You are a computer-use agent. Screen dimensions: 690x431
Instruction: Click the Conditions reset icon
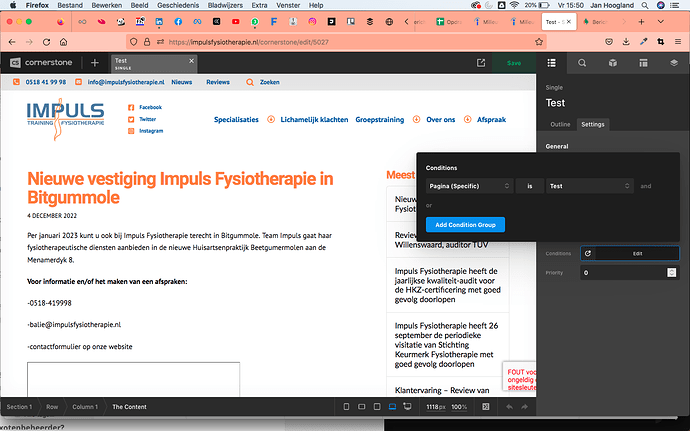(x=587, y=254)
